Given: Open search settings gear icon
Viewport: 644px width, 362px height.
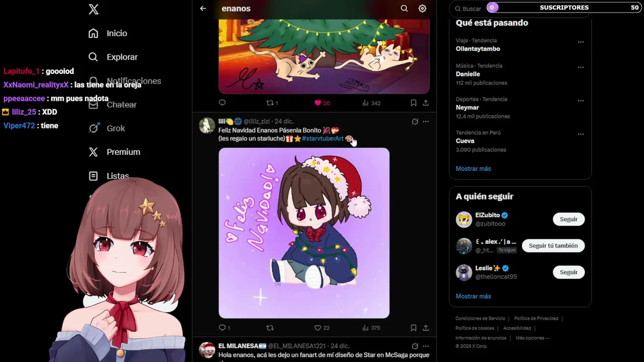Looking at the screenshot, I should 423,9.
